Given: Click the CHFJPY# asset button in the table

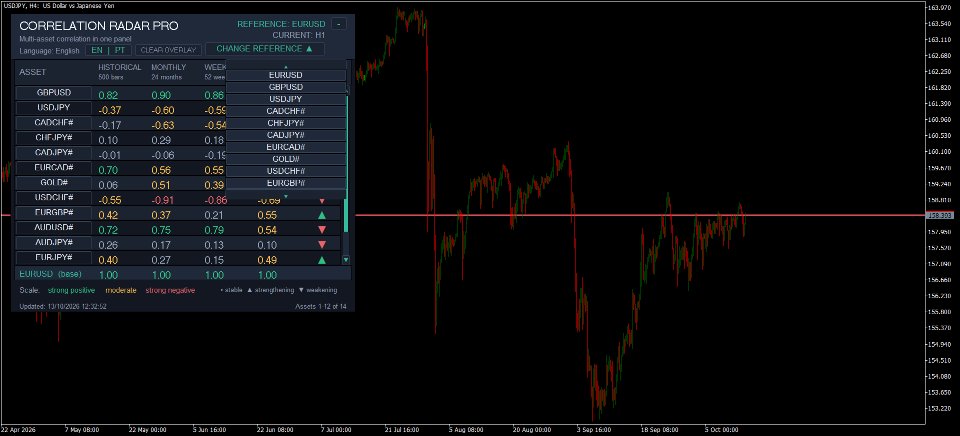Looking at the screenshot, I should 54,137.
